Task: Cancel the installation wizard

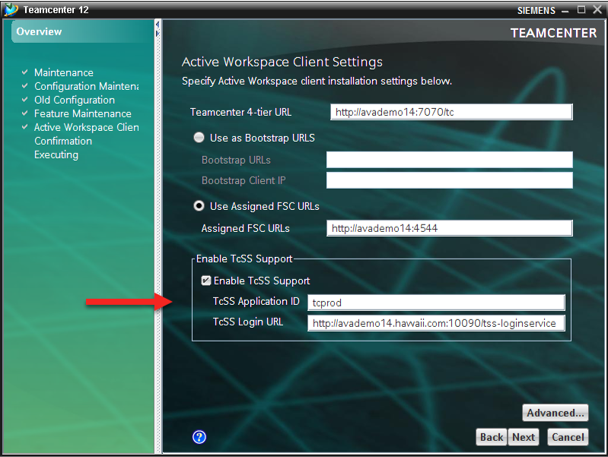Action: (x=567, y=437)
